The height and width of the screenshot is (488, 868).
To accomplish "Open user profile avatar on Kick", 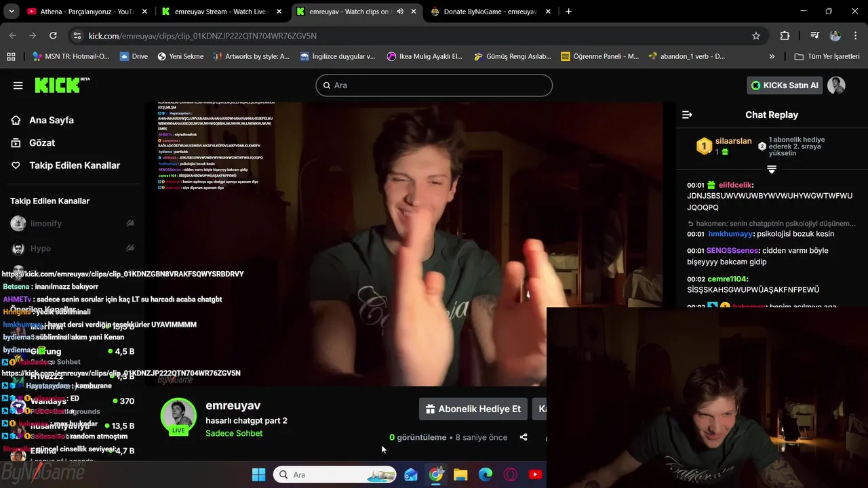I will pos(836,85).
